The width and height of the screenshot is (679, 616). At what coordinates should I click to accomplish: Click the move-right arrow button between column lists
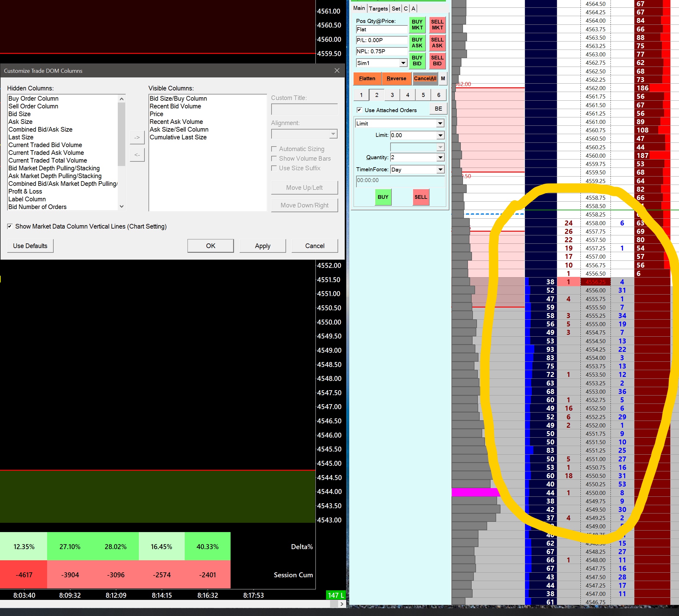[x=137, y=138]
